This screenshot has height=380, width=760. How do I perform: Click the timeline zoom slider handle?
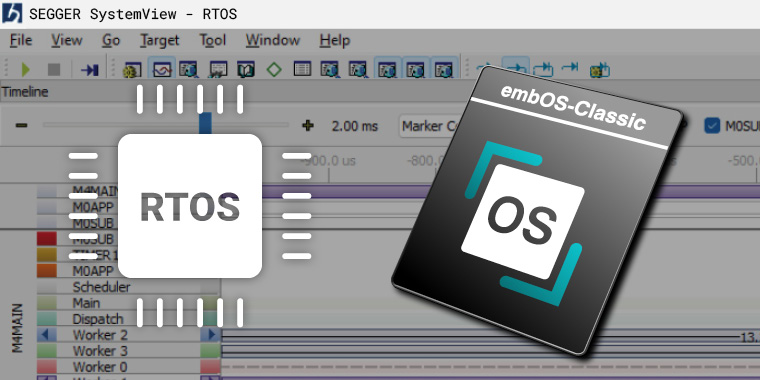click(206, 123)
